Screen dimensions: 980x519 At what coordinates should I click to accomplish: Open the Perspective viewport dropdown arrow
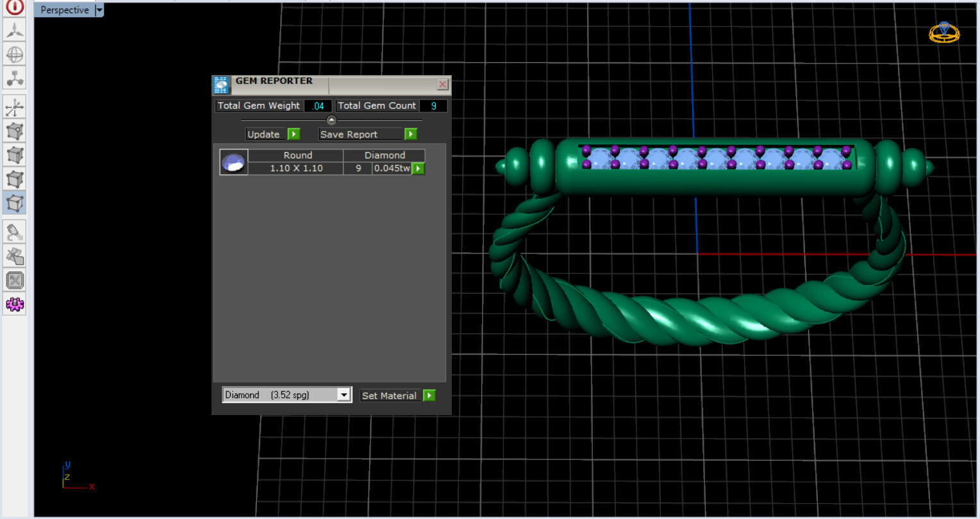pyautogui.click(x=99, y=10)
